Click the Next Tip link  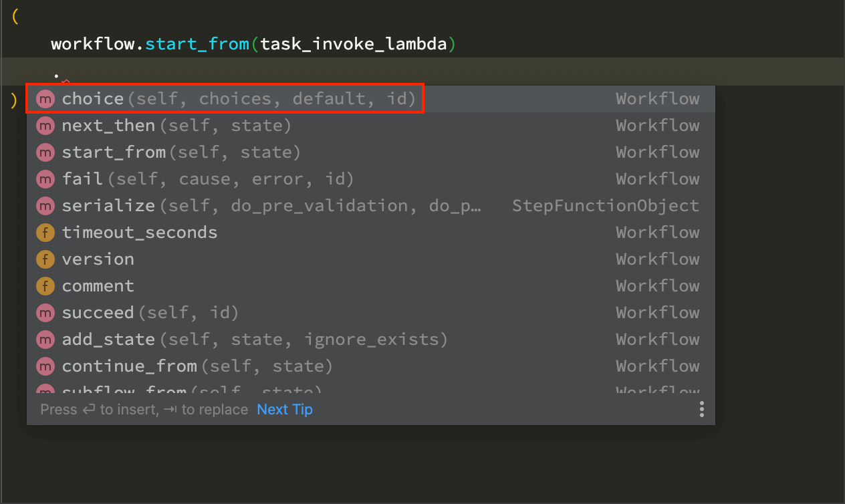point(285,409)
